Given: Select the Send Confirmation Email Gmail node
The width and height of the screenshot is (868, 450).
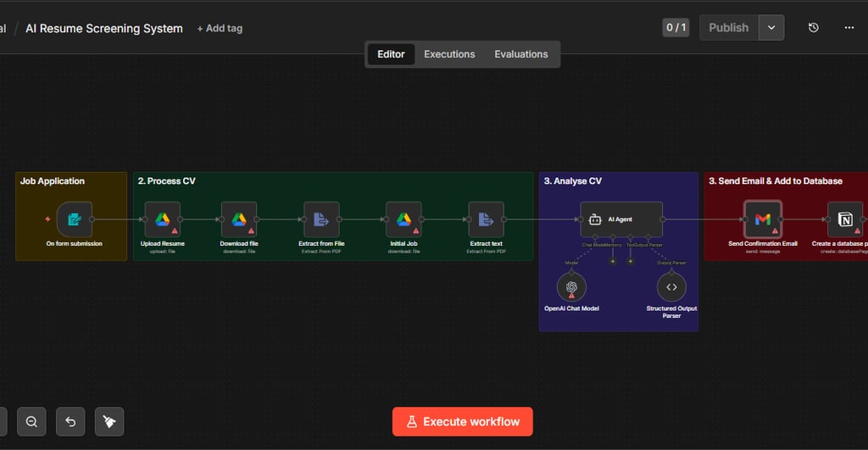Looking at the screenshot, I should click(763, 219).
